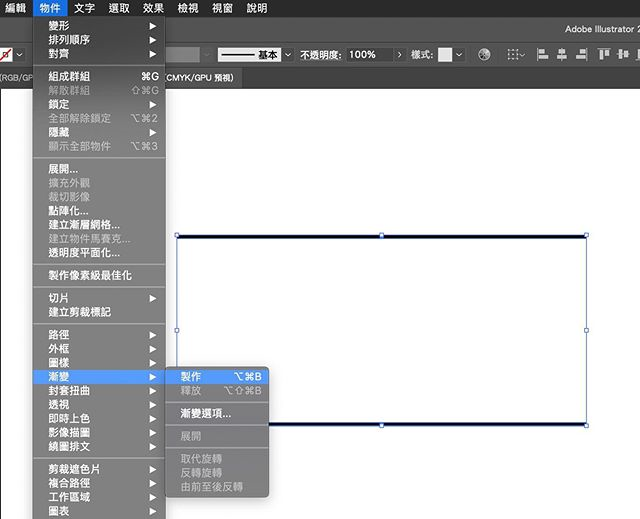Expand the opacity slider arrow next to 100%
640x519 pixels.
pos(399,55)
